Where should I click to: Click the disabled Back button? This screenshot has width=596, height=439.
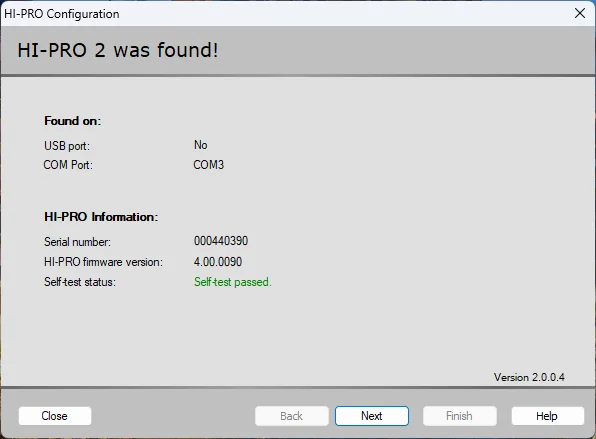point(292,416)
